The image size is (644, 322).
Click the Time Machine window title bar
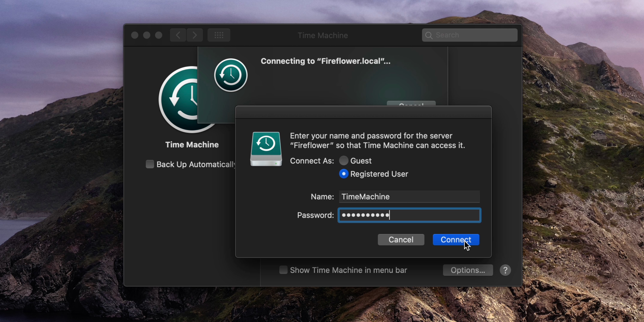[x=323, y=35]
